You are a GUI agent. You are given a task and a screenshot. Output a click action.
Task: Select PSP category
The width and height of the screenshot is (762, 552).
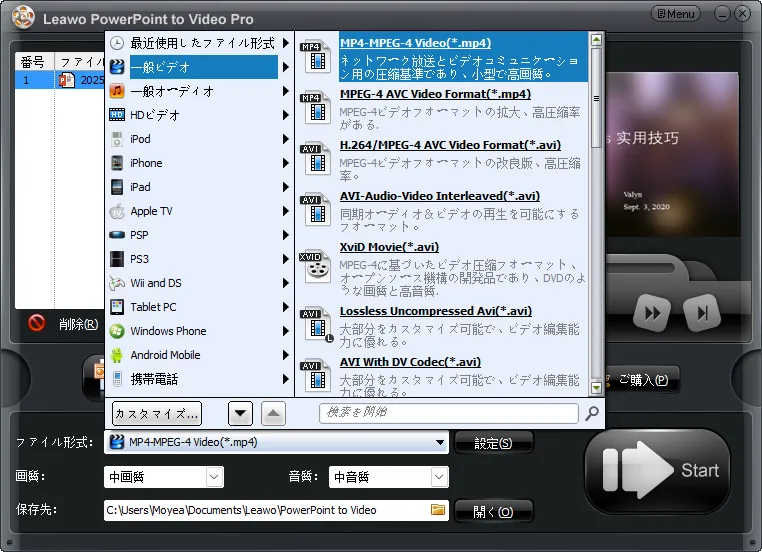(x=199, y=235)
